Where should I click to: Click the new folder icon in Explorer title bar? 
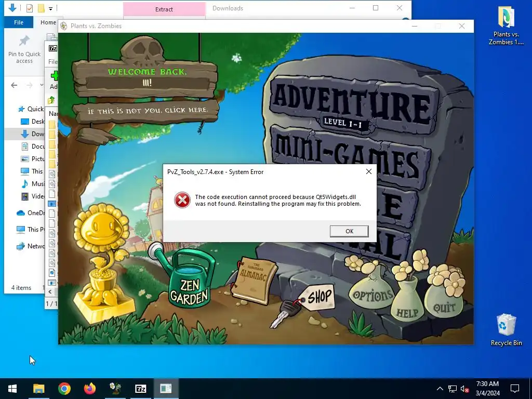coord(41,8)
